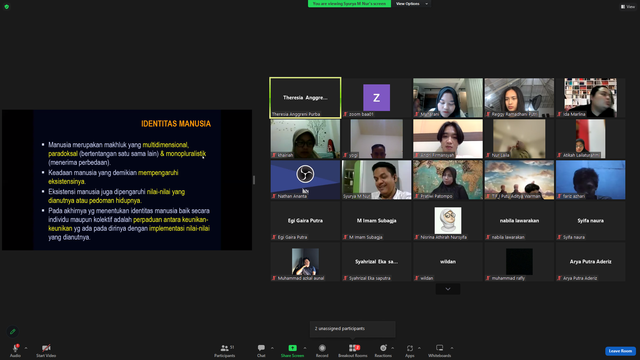Open Whiteboards
The image size is (640, 360).
(440, 350)
